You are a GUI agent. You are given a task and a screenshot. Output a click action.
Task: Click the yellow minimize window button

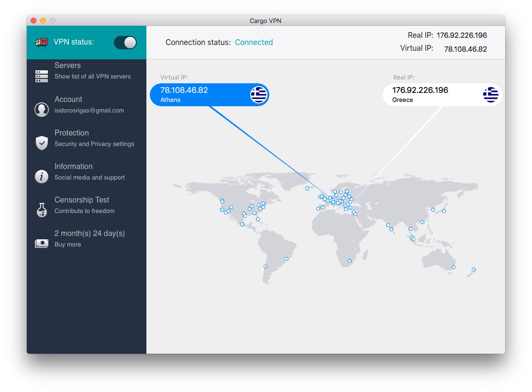coord(43,21)
